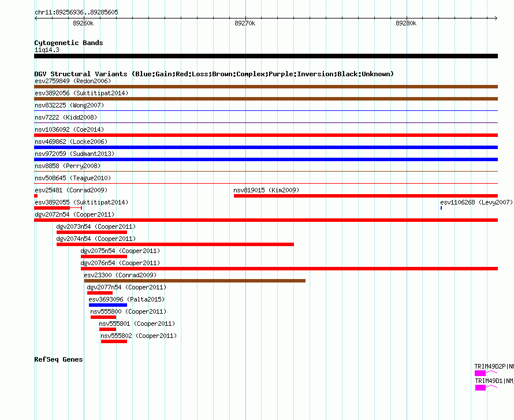
Task: Click the magenta TRIM49D2P gene exon box
Action: pyautogui.click(x=481, y=373)
